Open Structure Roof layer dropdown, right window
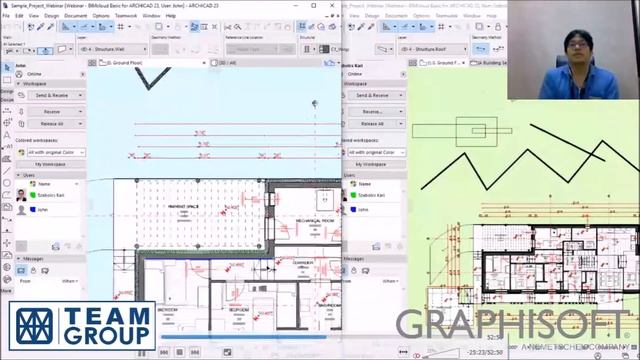 (433, 49)
